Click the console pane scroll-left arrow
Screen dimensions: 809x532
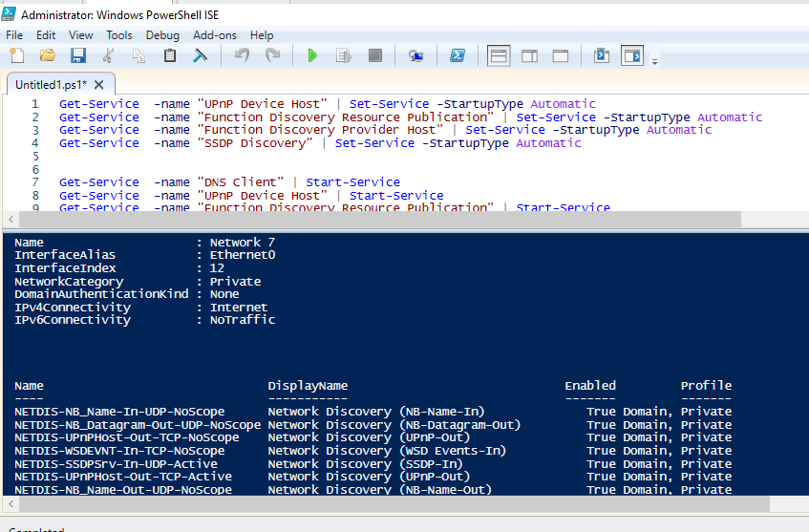(x=11, y=504)
